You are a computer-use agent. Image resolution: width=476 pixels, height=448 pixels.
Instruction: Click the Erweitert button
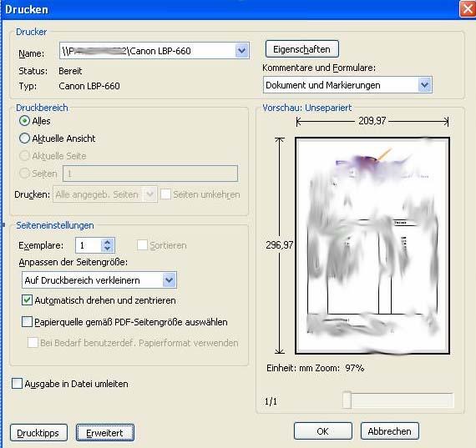pos(105,433)
